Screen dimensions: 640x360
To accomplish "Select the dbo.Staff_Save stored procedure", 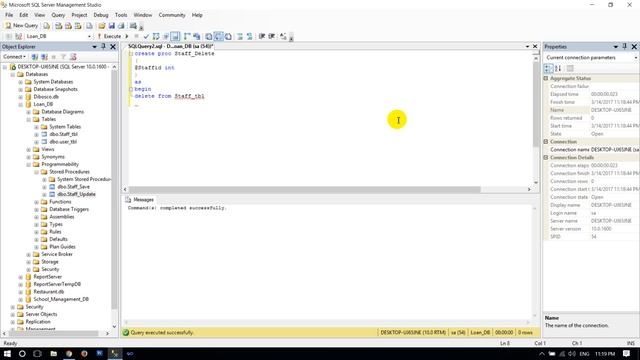I will (x=73, y=187).
